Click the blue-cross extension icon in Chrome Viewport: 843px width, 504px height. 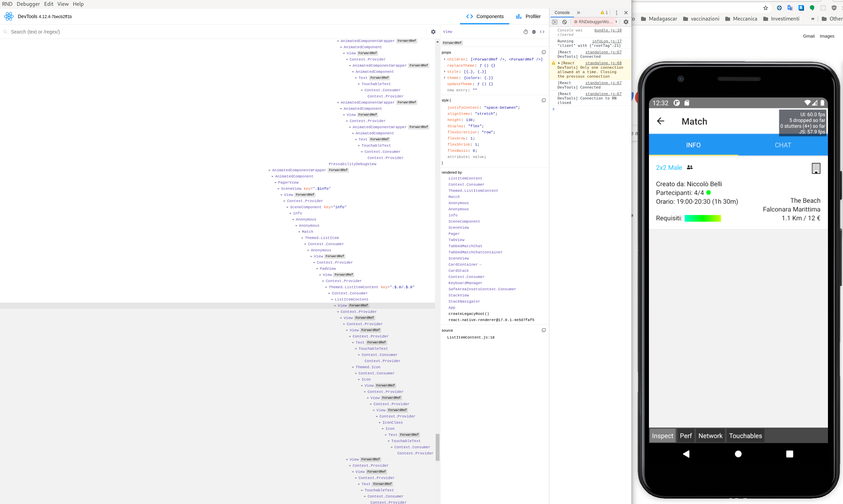(x=779, y=8)
